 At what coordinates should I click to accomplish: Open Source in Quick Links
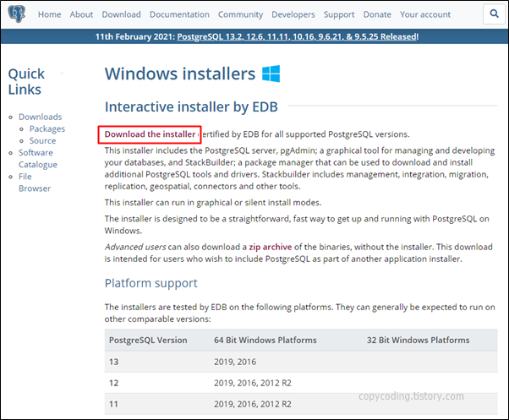click(42, 141)
